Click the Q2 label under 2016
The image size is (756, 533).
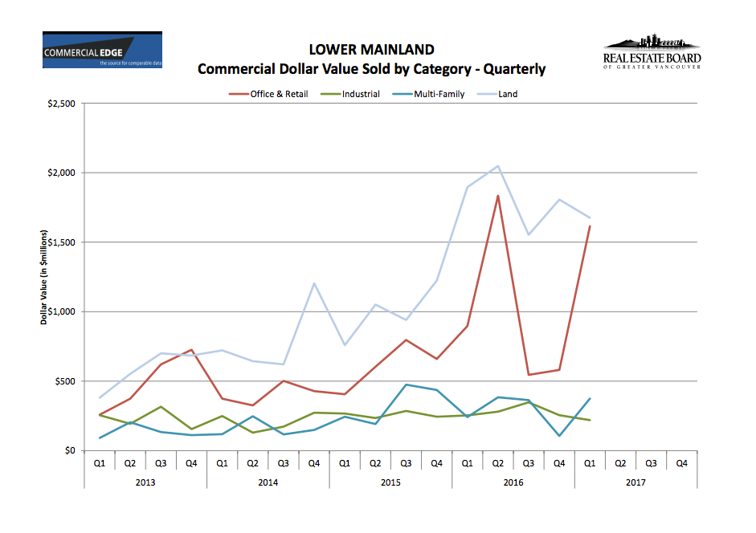point(498,463)
